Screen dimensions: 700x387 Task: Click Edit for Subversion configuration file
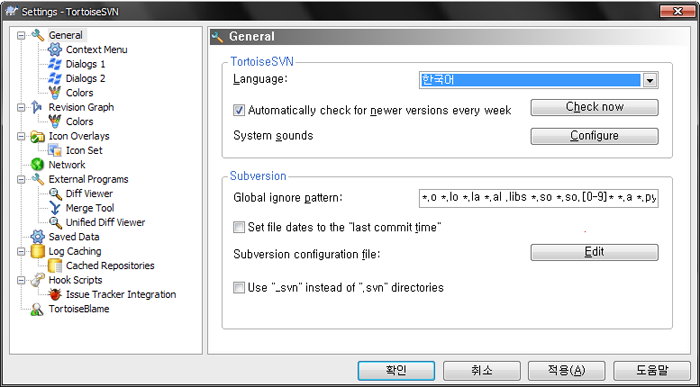594,252
